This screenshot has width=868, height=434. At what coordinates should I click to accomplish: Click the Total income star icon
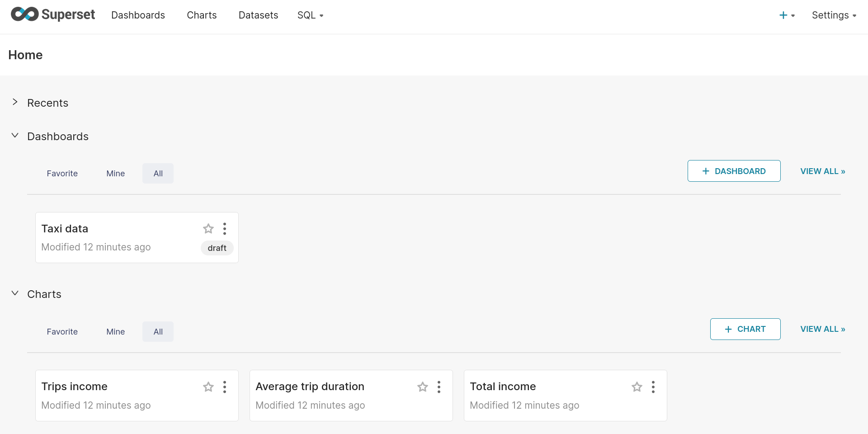tap(637, 387)
